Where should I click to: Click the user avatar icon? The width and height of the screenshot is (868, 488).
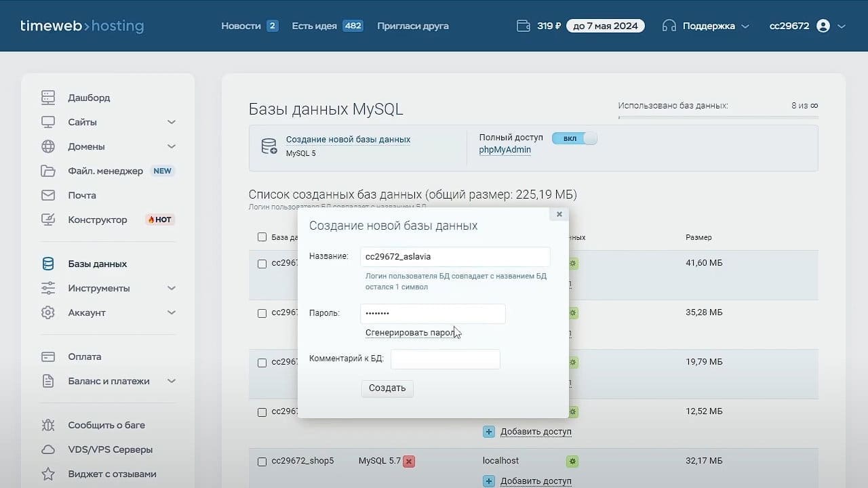click(823, 26)
